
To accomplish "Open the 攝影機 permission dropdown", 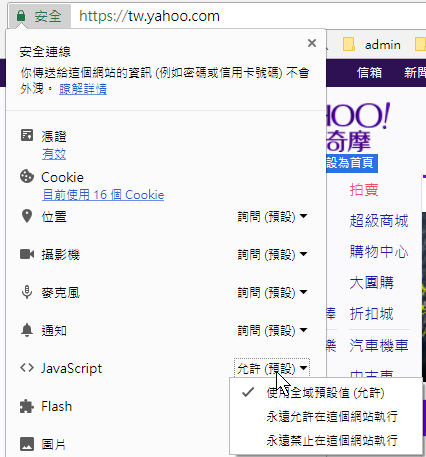I will coord(272,255).
